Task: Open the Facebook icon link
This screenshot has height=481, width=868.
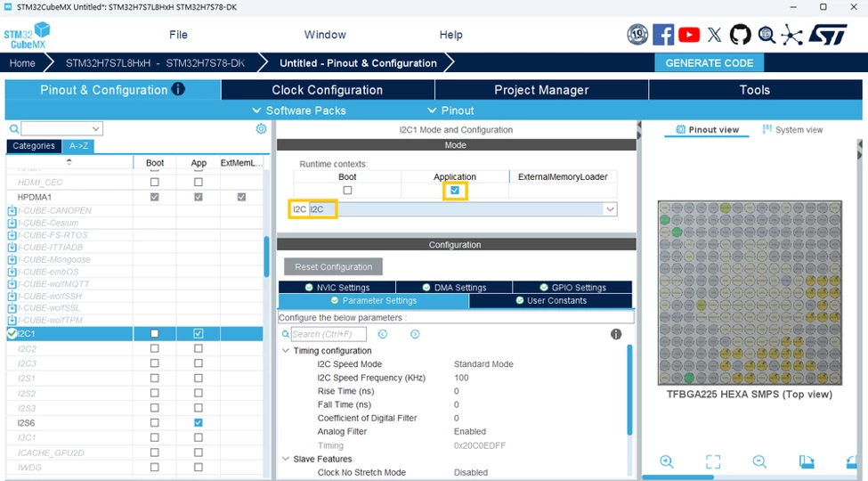Action: [x=663, y=35]
